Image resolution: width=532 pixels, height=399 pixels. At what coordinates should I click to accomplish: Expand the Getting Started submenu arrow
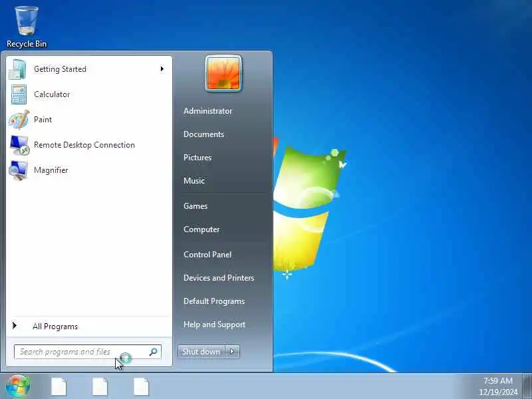coord(162,69)
